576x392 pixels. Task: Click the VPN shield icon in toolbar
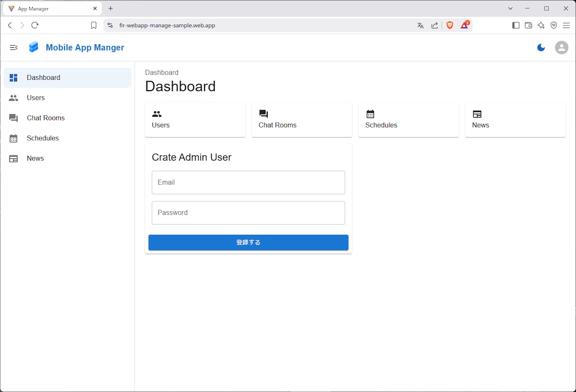554,26
